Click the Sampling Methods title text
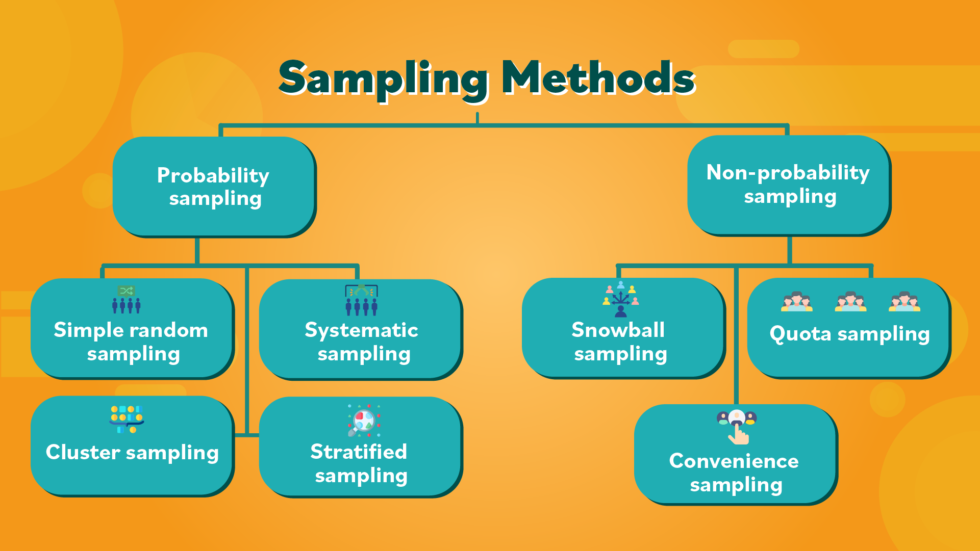The image size is (980, 551). pos(489,69)
